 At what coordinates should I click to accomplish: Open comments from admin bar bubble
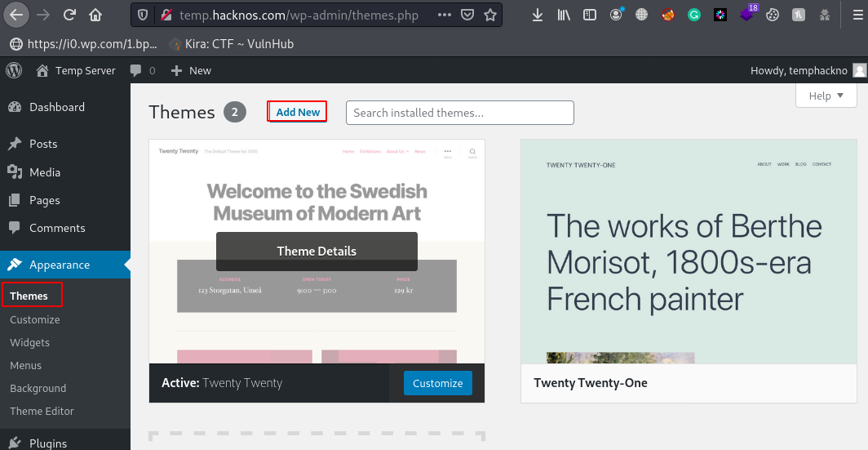tap(142, 70)
